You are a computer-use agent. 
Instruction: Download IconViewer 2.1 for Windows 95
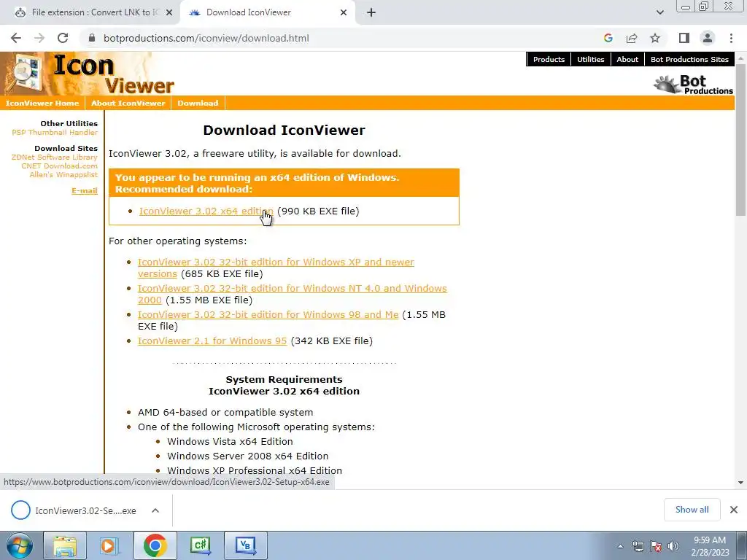[212, 341]
